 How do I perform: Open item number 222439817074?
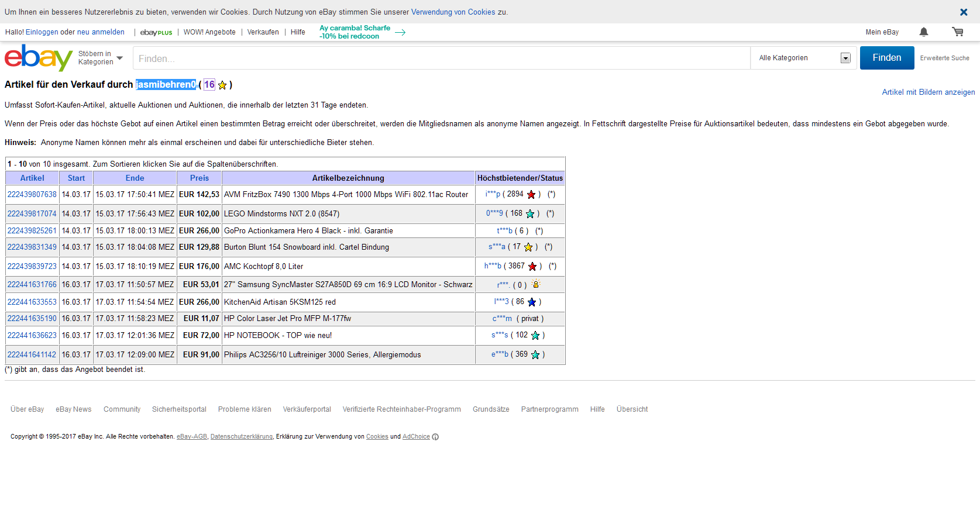(32, 213)
